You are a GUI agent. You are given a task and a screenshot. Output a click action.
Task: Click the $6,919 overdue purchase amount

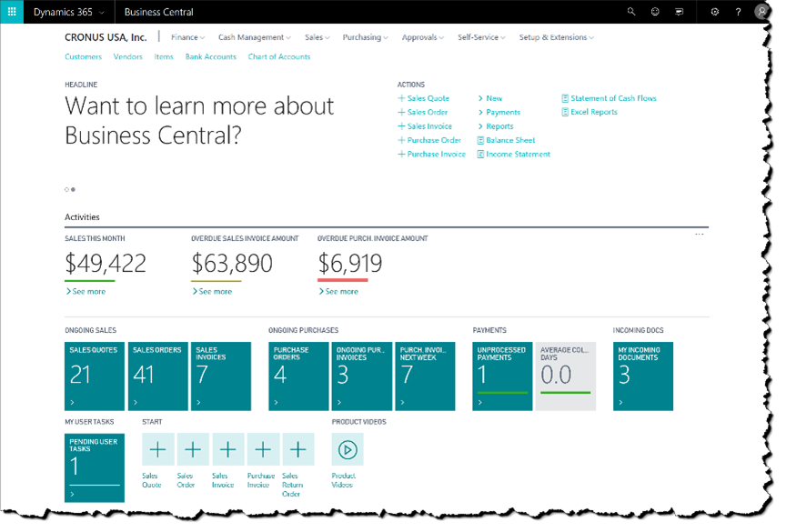pyautogui.click(x=350, y=264)
